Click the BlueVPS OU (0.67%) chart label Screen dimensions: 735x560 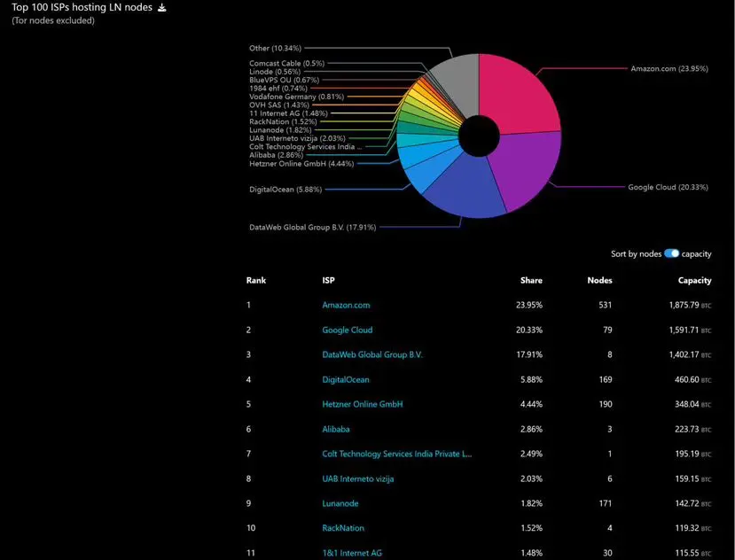pyautogui.click(x=284, y=80)
